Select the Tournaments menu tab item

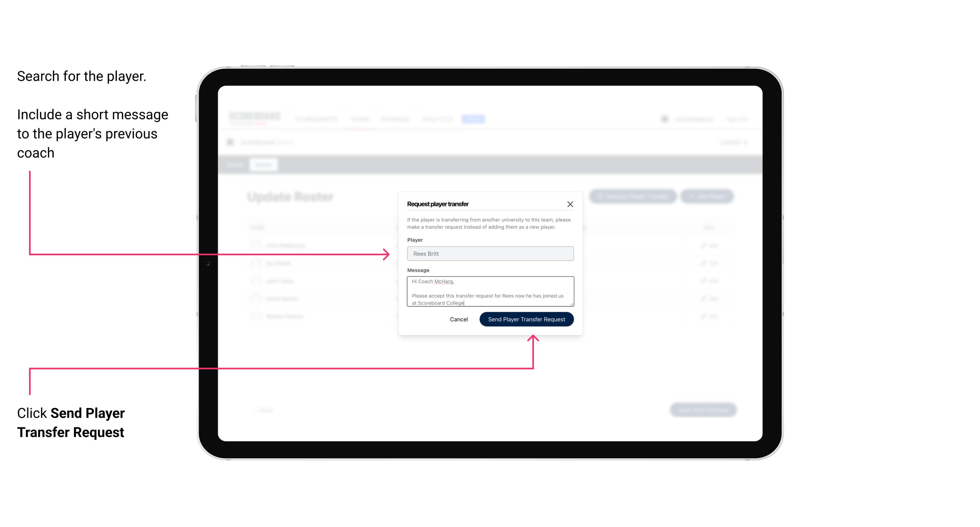pyautogui.click(x=316, y=119)
